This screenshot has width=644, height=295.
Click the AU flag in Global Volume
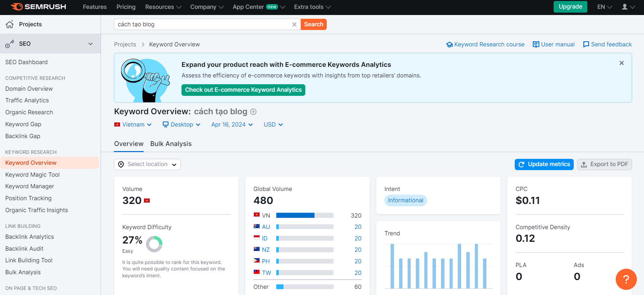(257, 226)
